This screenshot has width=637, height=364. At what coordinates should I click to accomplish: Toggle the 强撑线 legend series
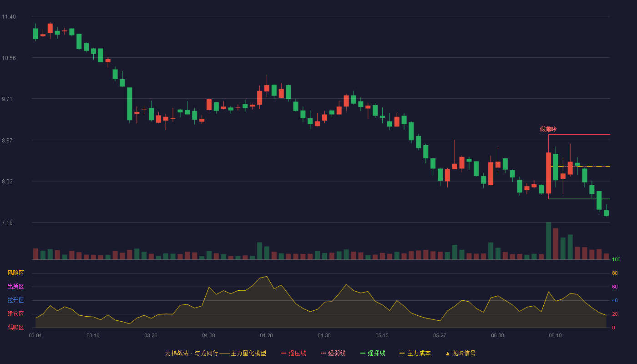(373, 353)
